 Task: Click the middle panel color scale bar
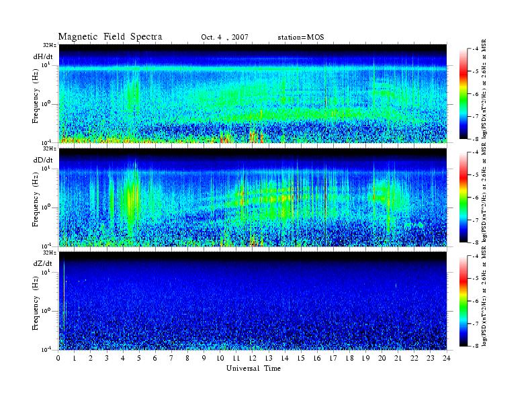click(463, 197)
